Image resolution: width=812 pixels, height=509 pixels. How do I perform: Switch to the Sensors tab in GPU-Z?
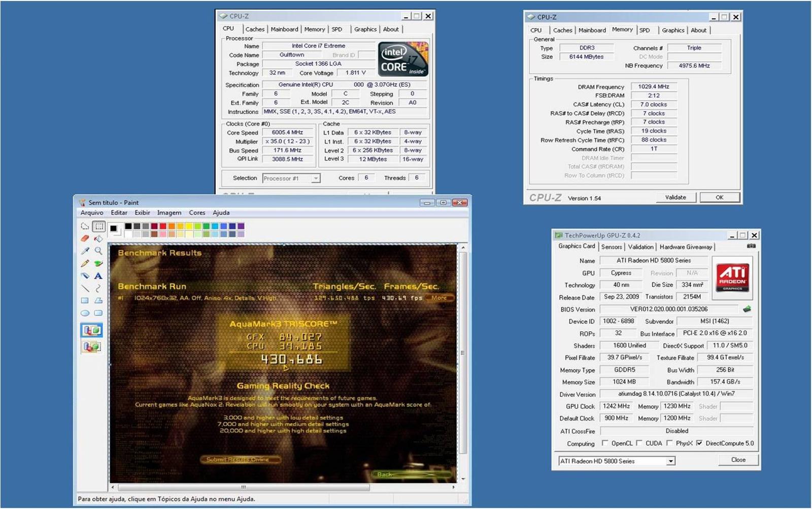612,247
